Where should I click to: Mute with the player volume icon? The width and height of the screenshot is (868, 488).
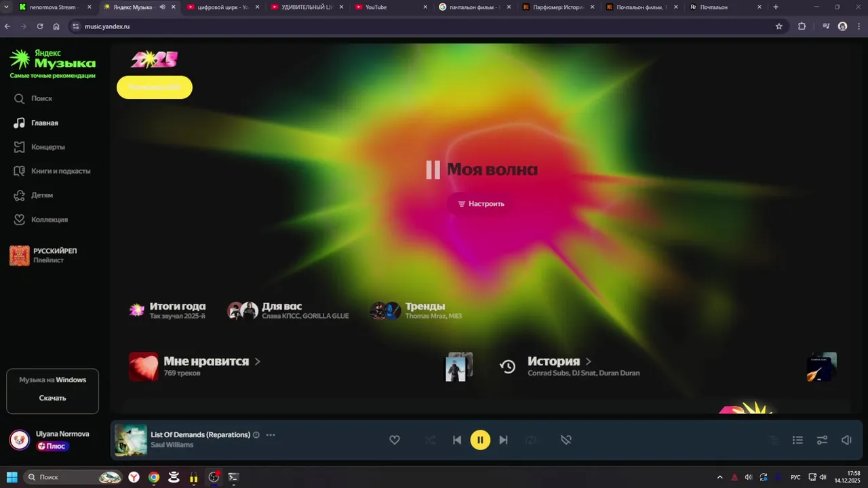[846, 440]
